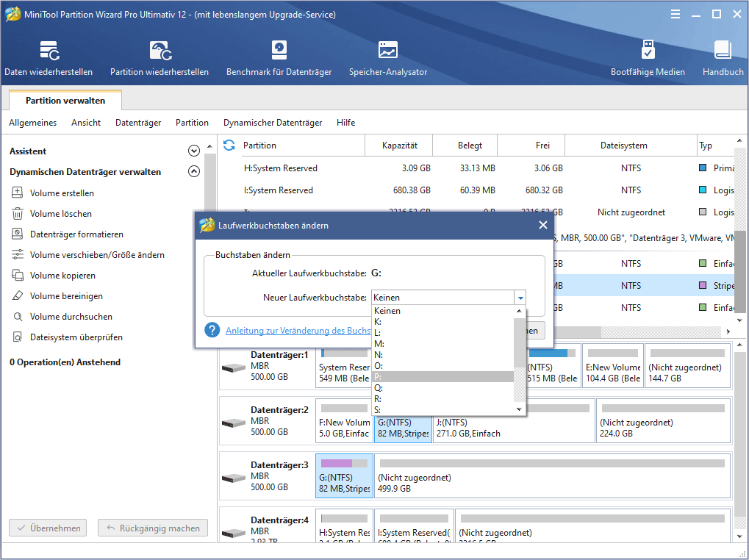Open the Neuer Laufwerkbuchstabe dropdown arrow

[x=520, y=298]
